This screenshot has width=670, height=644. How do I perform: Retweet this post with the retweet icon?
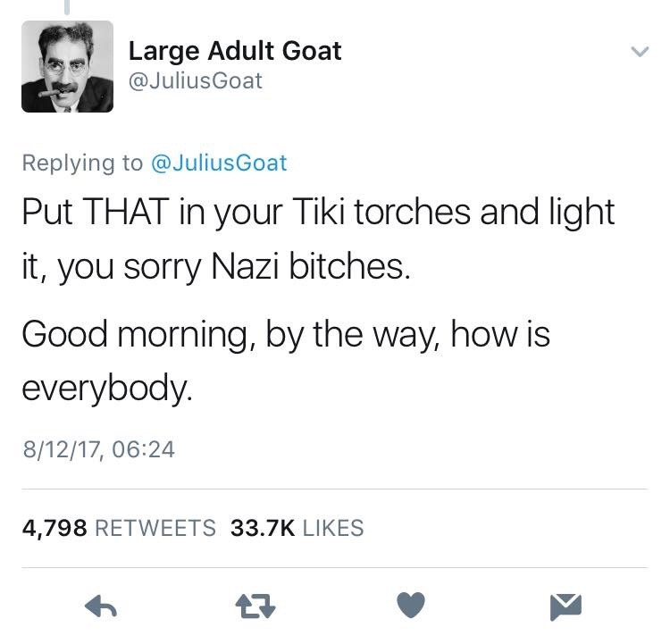pyautogui.click(x=255, y=606)
